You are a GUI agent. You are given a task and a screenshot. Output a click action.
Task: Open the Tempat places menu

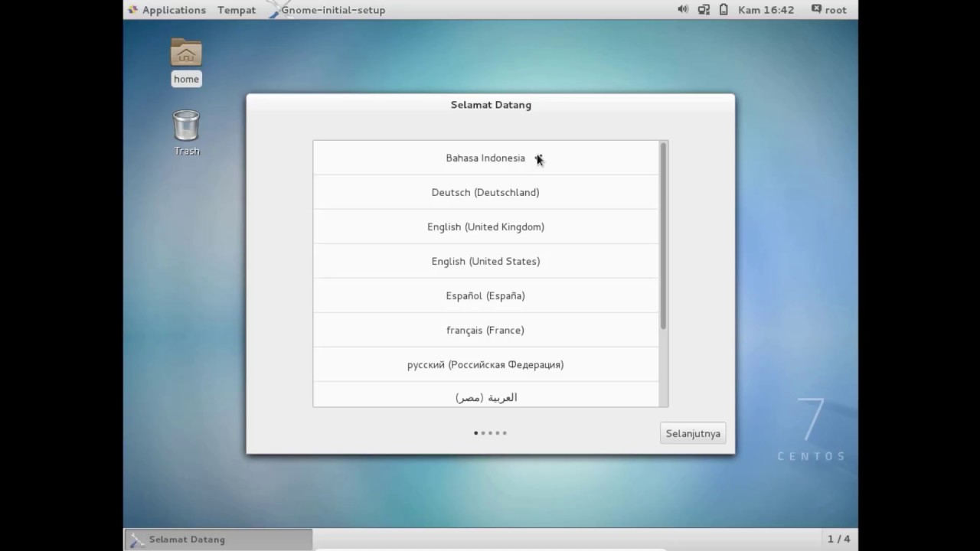click(x=237, y=10)
